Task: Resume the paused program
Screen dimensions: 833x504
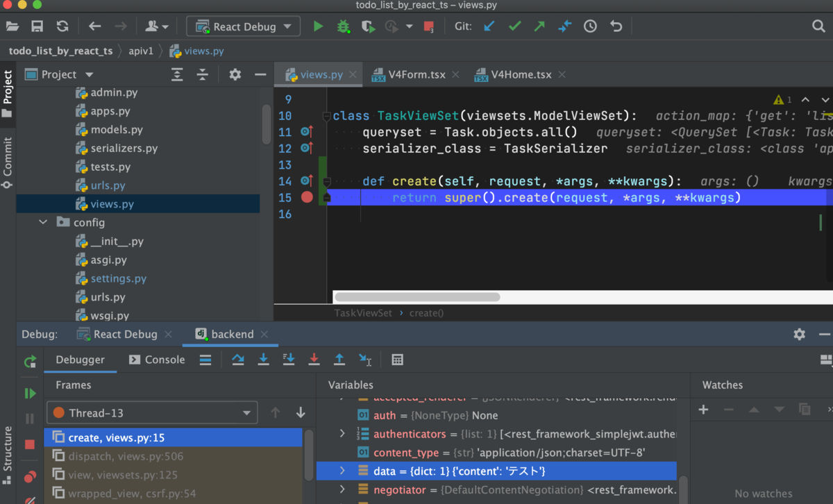Action: point(30,393)
